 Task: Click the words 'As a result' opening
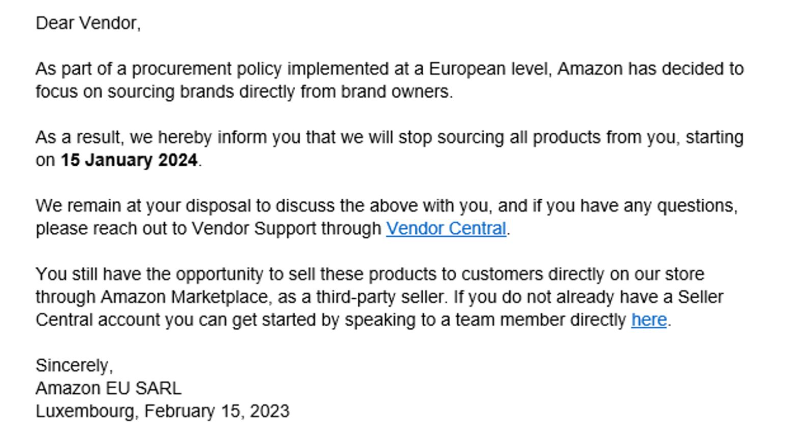pyautogui.click(x=79, y=138)
